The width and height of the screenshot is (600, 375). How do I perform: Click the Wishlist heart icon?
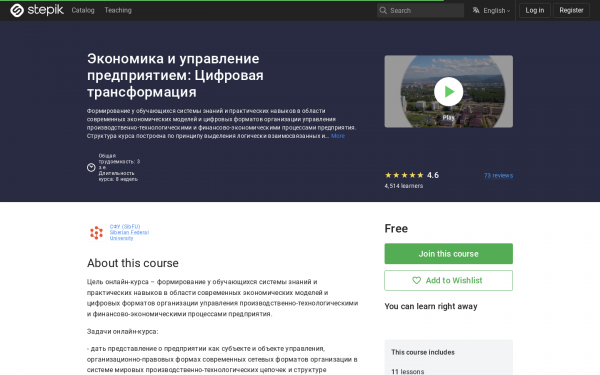coord(416,280)
